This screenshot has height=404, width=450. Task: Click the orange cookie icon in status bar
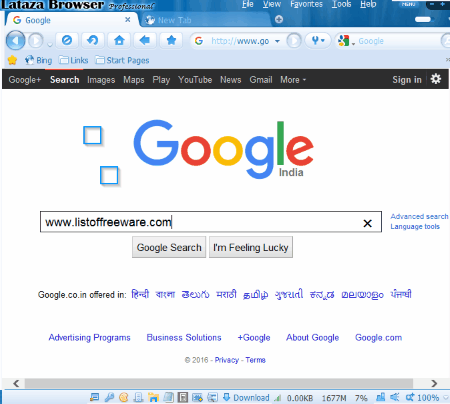pyautogui.click(x=124, y=397)
